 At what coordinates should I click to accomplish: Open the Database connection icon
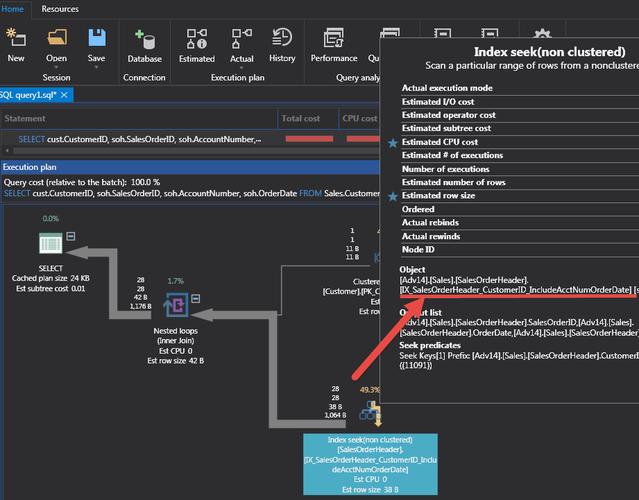click(x=144, y=40)
